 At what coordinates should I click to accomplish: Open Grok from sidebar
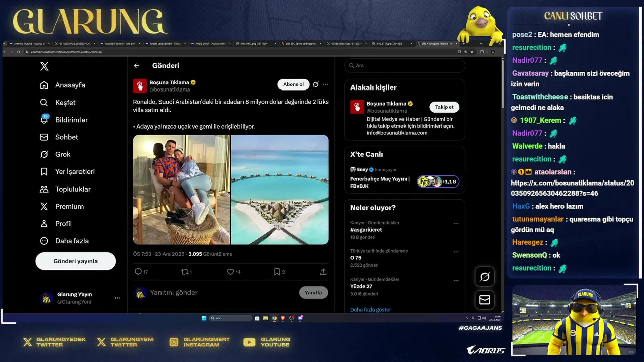tap(55, 154)
